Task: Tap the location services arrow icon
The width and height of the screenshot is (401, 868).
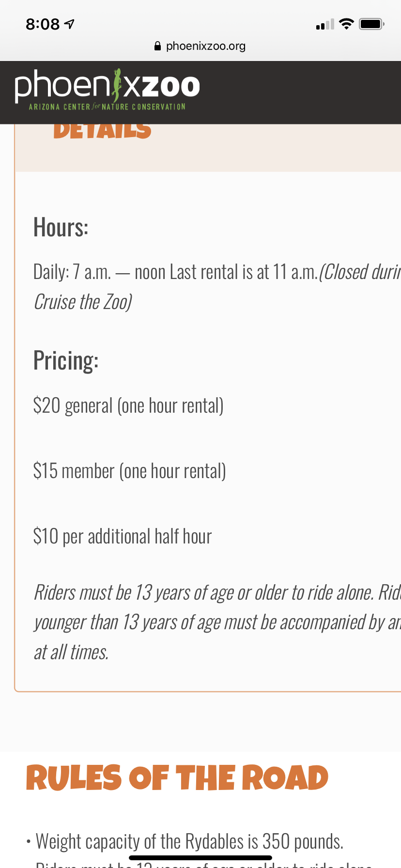Action: 70,24
